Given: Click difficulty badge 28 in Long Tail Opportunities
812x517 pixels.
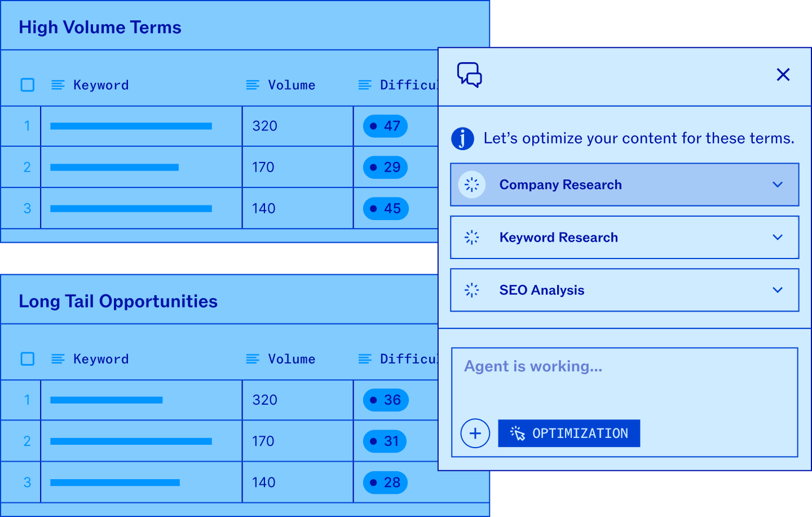Looking at the screenshot, I should tap(385, 483).
